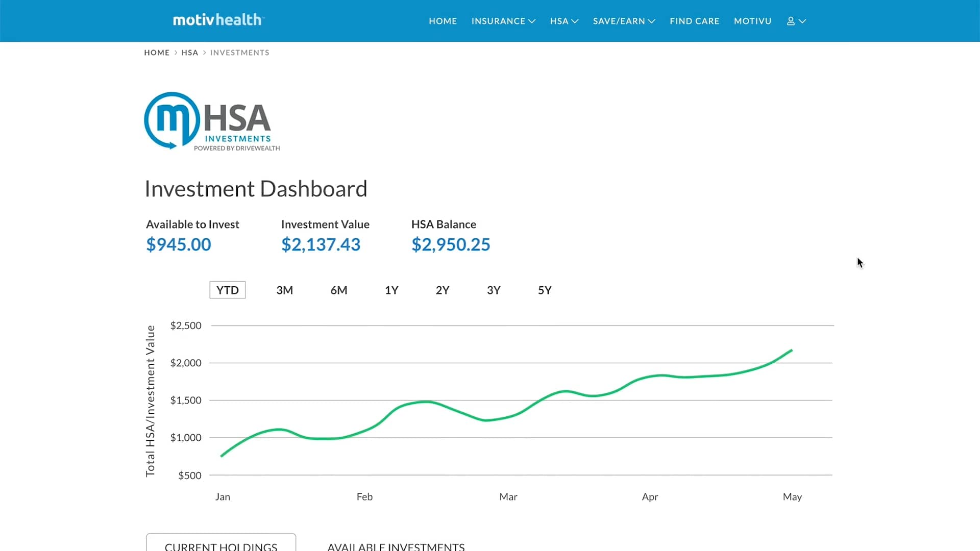Open the user account icon menu
Image resolution: width=980 pixels, height=551 pixels.
[x=796, y=21]
